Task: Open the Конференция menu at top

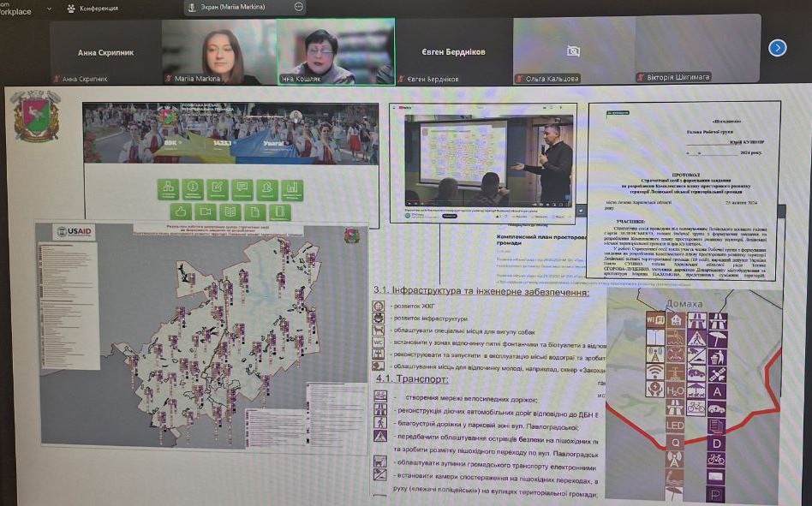Action: pos(99,8)
